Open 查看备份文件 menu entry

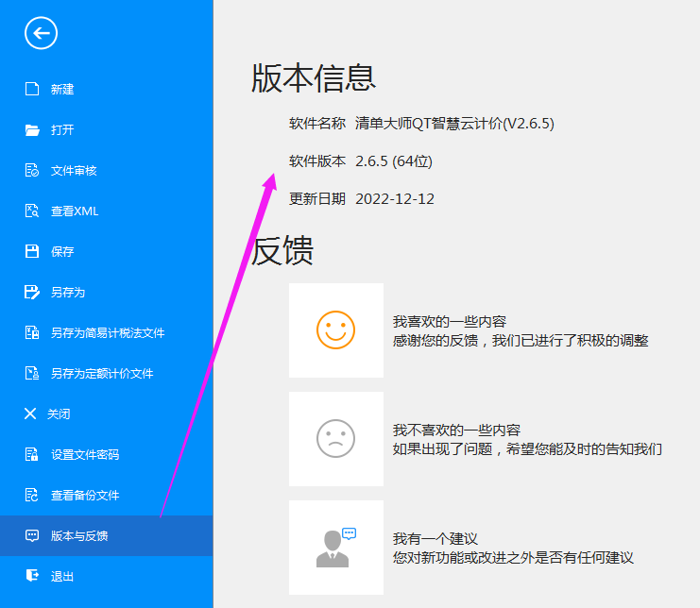[106, 495]
